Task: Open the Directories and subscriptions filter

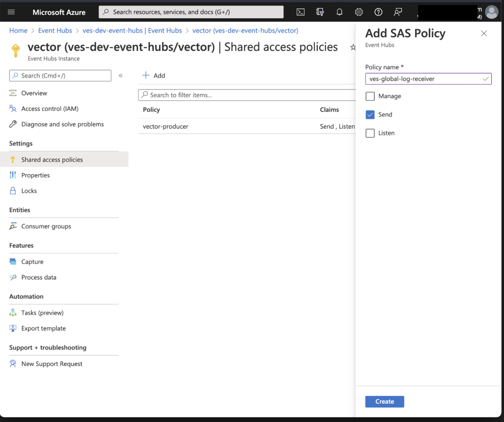Action: 320,12
